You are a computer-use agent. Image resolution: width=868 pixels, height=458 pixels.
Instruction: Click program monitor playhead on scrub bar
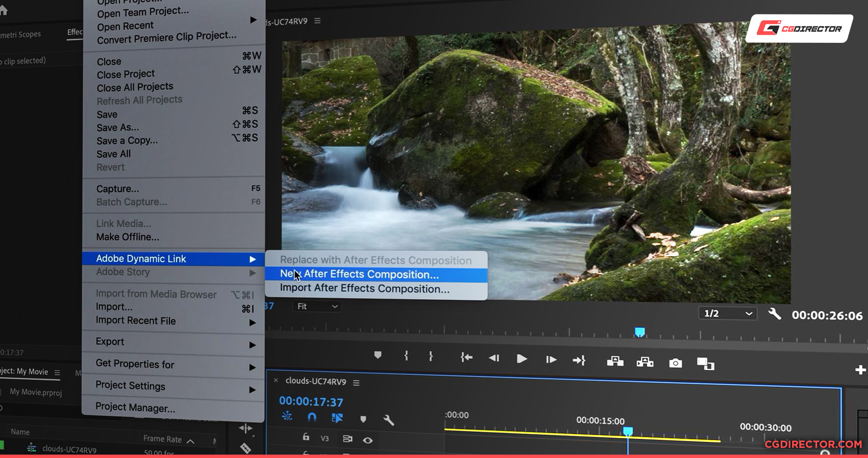pyautogui.click(x=640, y=332)
